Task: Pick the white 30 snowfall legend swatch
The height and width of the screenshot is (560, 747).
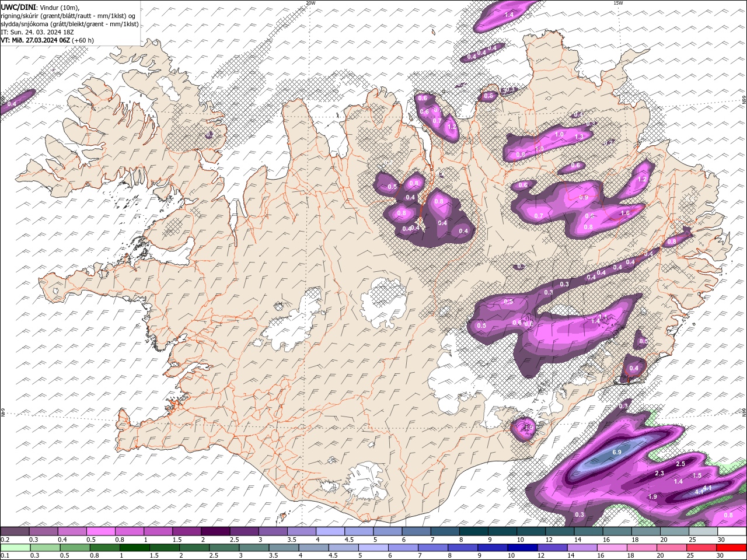Action: [x=732, y=531]
